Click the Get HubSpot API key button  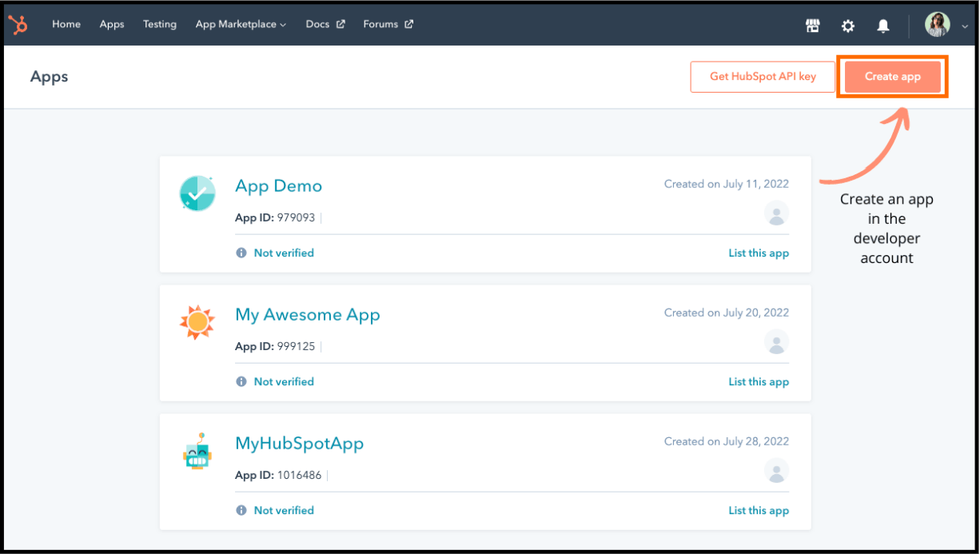762,76
